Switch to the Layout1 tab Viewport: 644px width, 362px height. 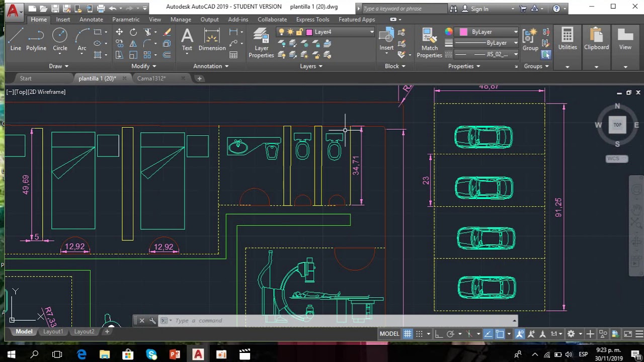pos(53,331)
